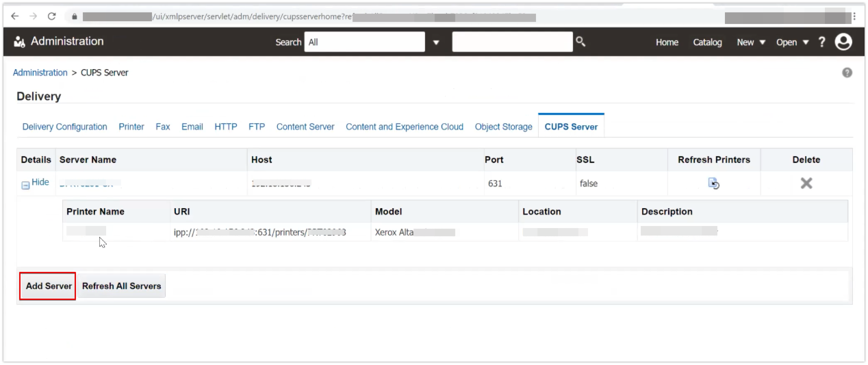Reload the page with refresh icon
This screenshot has width=868, height=365.
pos(51,16)
